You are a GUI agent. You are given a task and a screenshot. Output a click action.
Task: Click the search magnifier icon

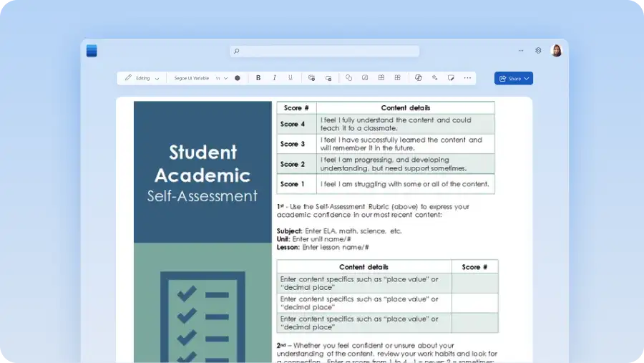237,51
